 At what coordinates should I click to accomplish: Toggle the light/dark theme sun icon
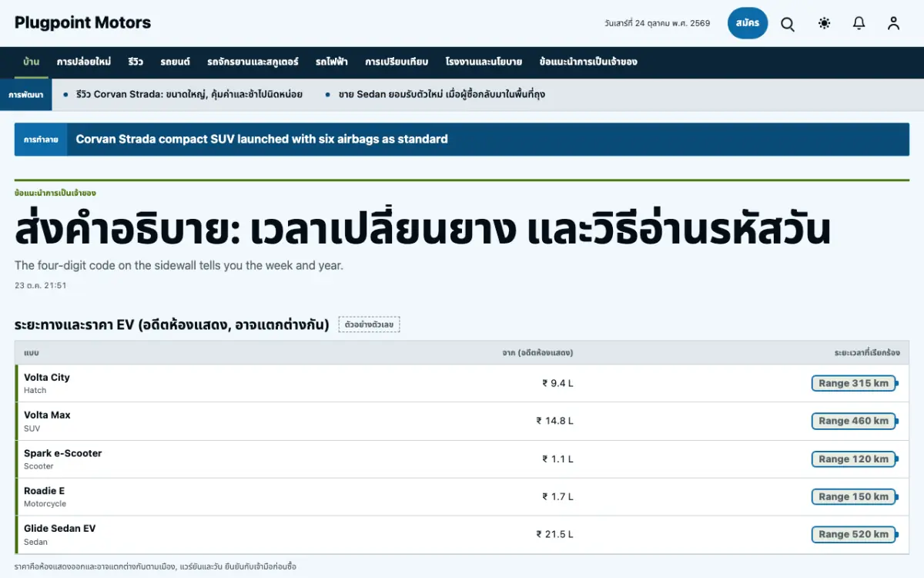pyautogui.click(x=825, y=23)
